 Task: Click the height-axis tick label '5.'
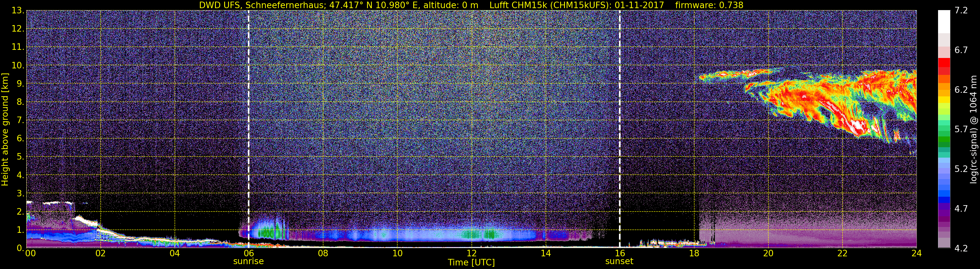point(20,157)
